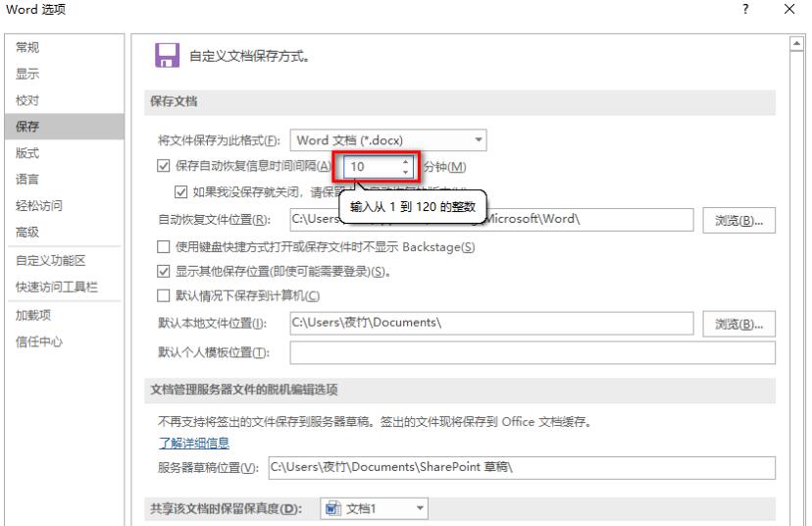Open the 快速访问工具栏 category
The height and width of the screenshot is (526, 812).
(x=64, y=288)
